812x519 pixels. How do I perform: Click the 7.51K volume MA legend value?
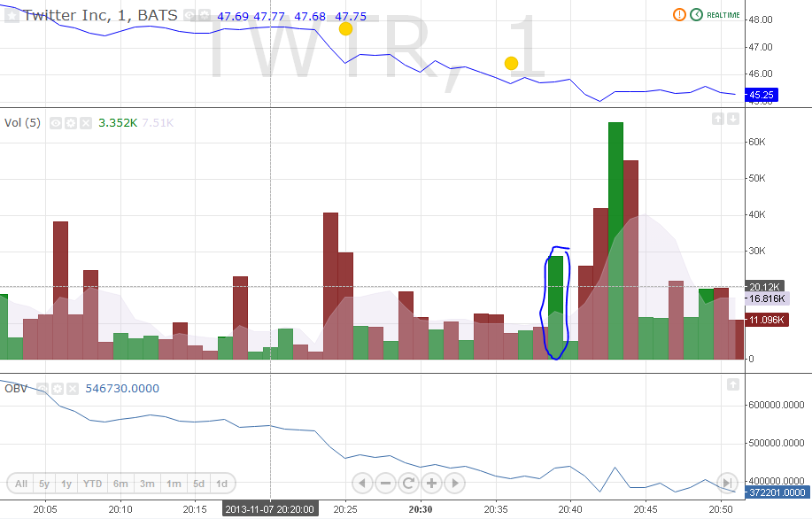[158, 123]
